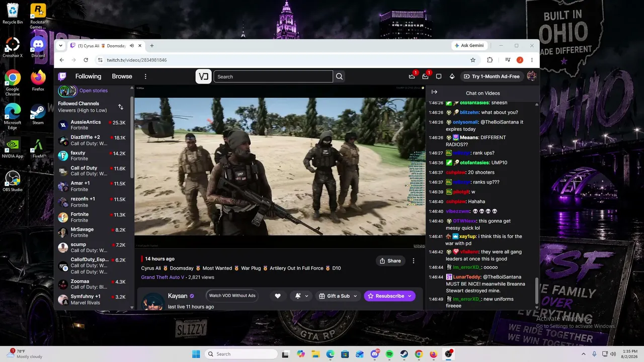Select the Cyrus Ali Doomsday browser tab
Viewport: 644px width, 362px height.
tap(106, 46)
